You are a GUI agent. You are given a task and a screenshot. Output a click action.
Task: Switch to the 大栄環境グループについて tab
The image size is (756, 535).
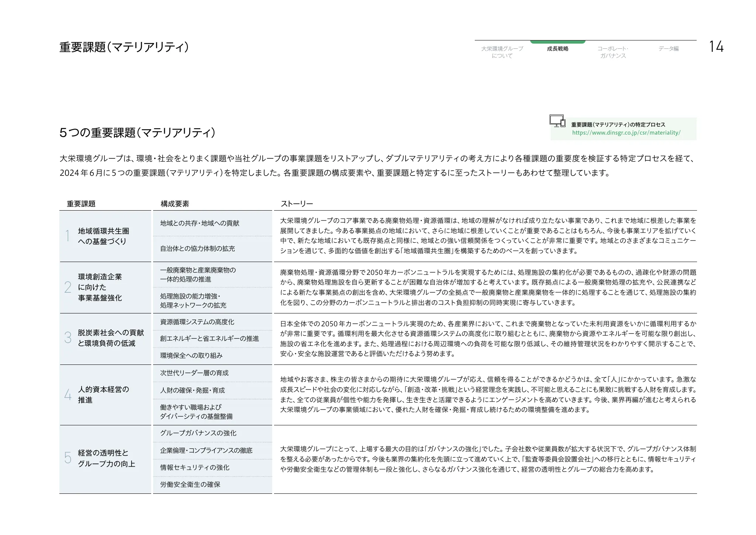(x=502, y=52)
